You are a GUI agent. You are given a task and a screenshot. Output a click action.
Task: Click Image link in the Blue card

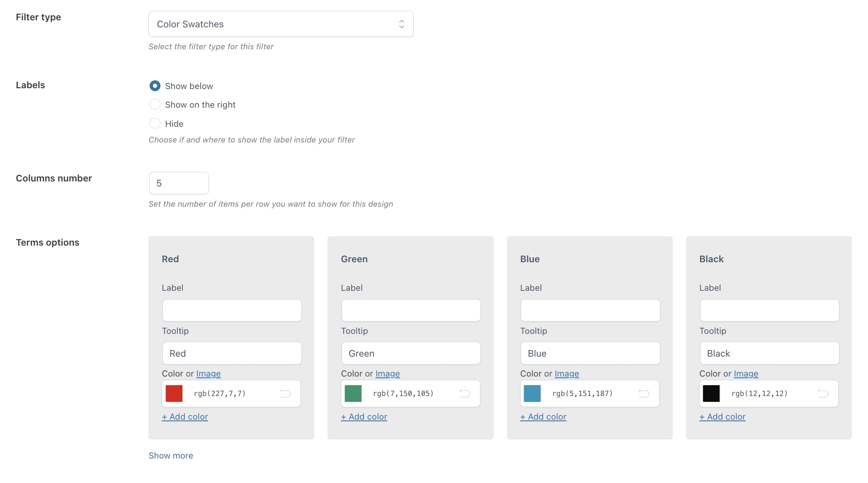pos(567,374)
